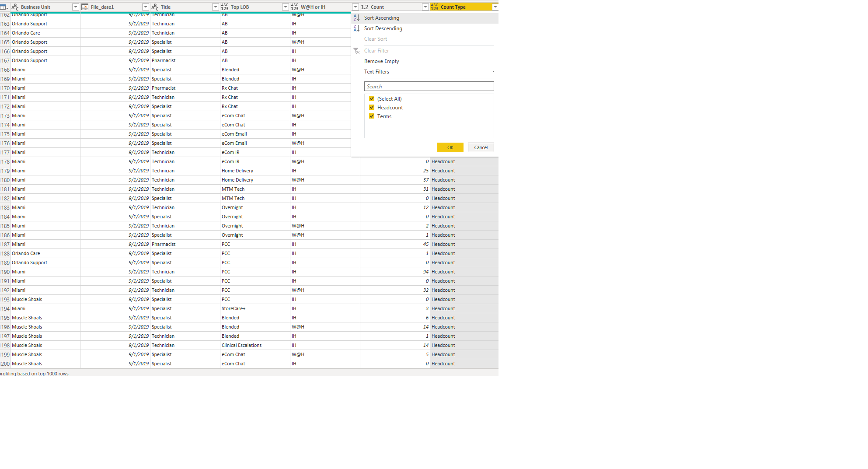The image size is (868, 469).
Task: Click the Count Type column data type icon
Action: pos(435,7)
